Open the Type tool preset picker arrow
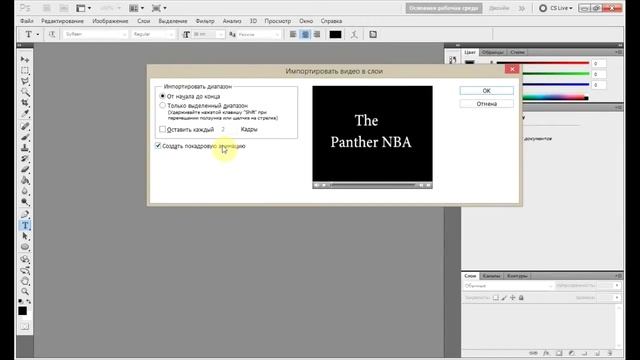 point(38,35)
